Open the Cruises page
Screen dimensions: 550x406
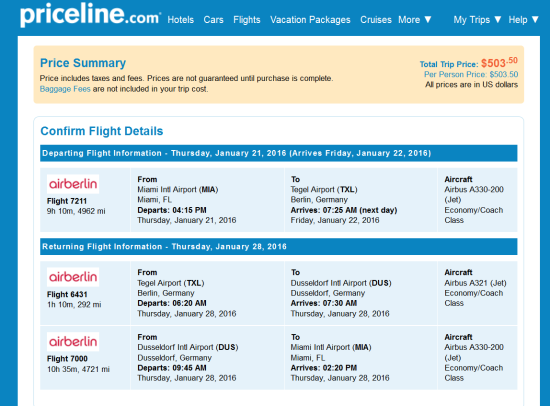pos(376,20)
